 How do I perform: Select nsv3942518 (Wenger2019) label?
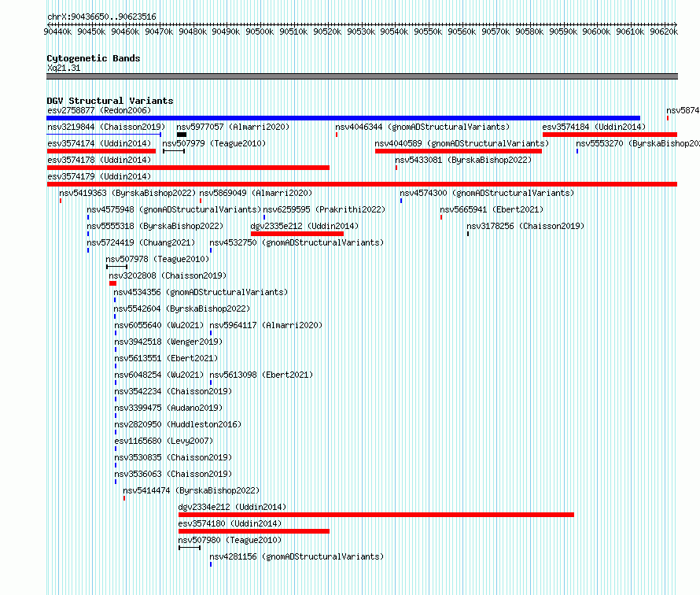click(x=168, y=342)
